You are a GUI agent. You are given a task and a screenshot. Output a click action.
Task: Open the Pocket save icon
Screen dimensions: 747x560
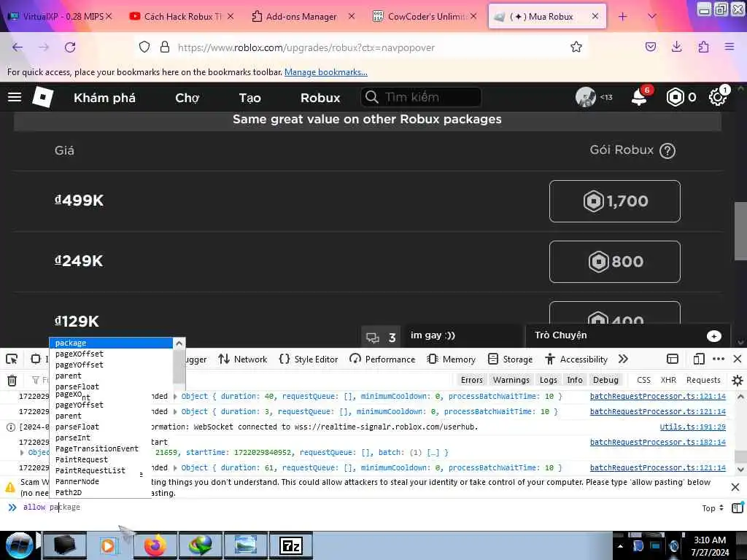650,47
